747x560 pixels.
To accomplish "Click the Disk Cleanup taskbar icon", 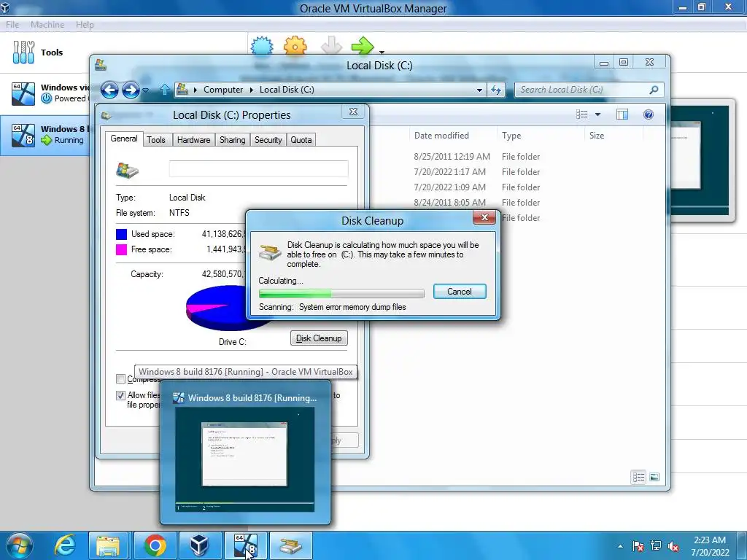I will pos(291,545).
